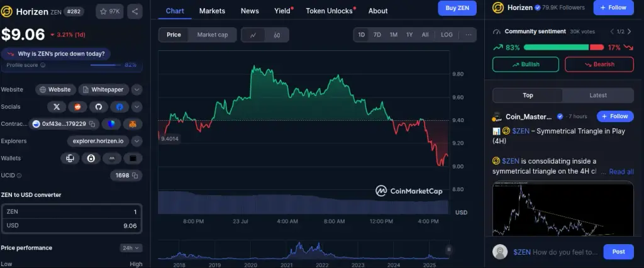Open the GitHub social link
644x268 pixels.
[x=99, y=107]
